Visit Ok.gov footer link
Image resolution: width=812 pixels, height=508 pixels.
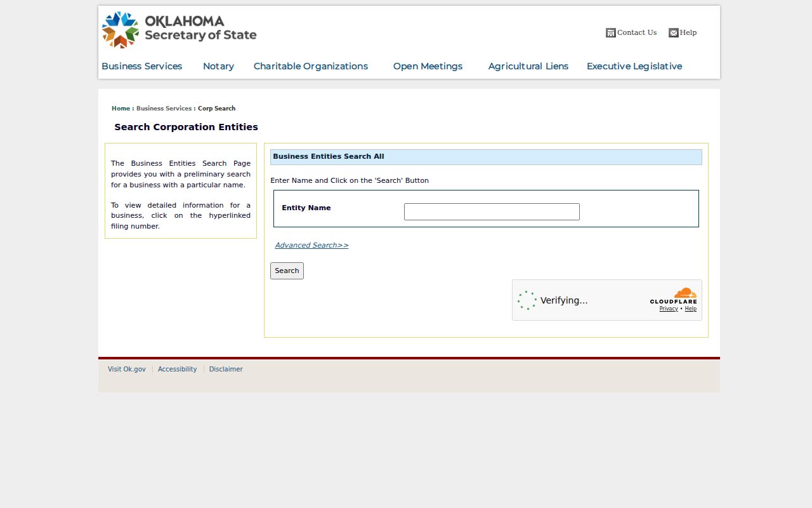pyautogui.click(x=127, y=369)
